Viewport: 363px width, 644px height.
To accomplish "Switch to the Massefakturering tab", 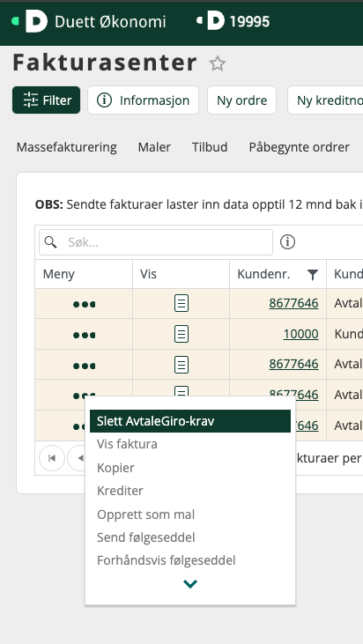I will pos(67,147).
